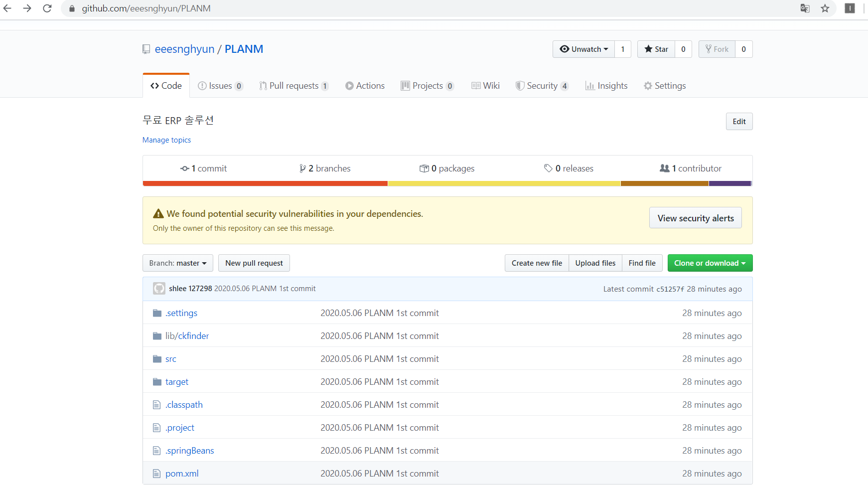Image resolution: width=868 pixels, height=492 pixels.
Task: Bookmark this page with the star icon
Action: tap(825, 8)
